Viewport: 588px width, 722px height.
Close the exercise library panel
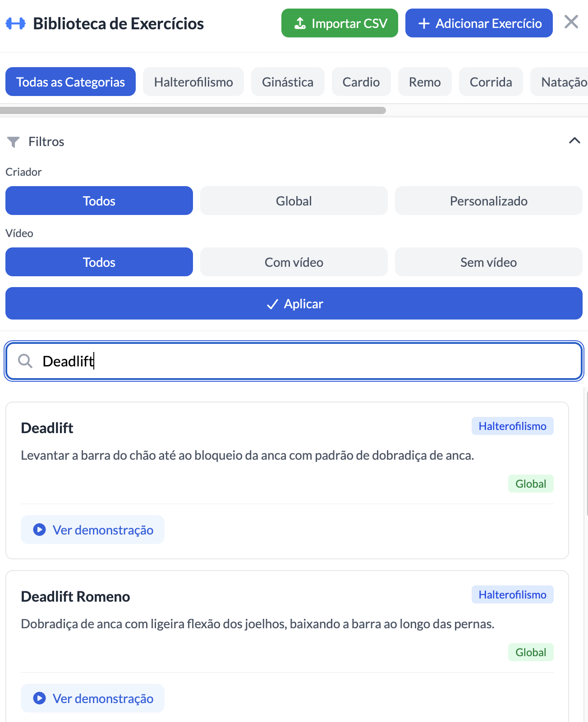pyautogui.click(x=571, y=22)
